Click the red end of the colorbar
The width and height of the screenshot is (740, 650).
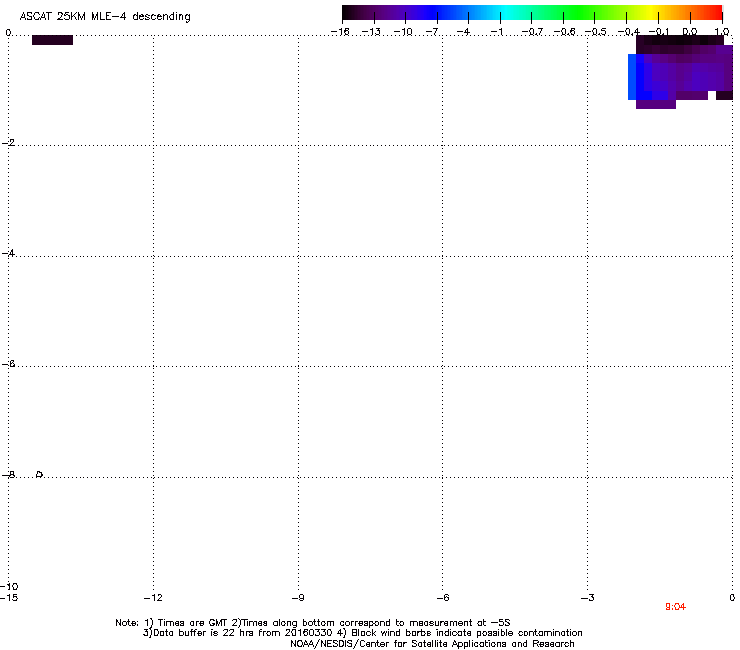click(713, 12)
